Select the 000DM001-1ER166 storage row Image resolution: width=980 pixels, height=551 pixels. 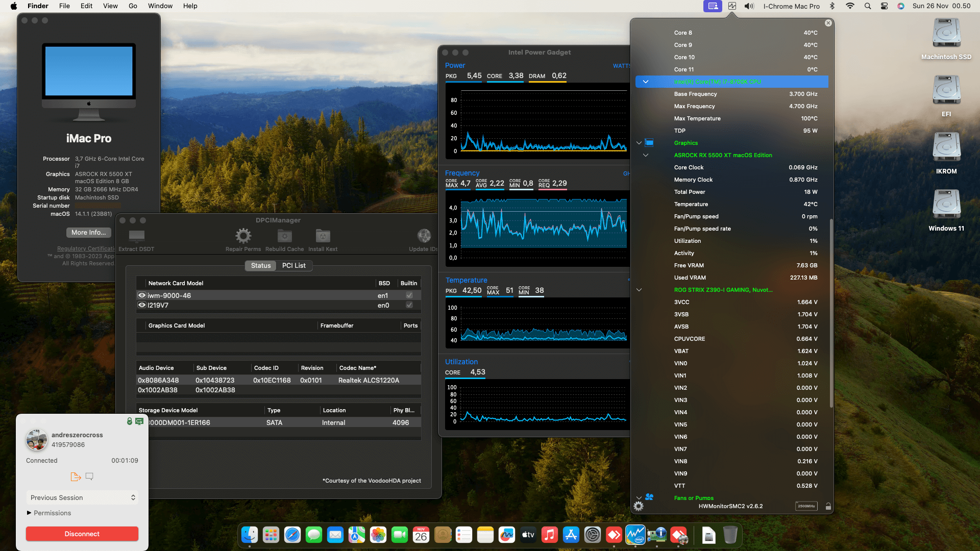point(279,422)
